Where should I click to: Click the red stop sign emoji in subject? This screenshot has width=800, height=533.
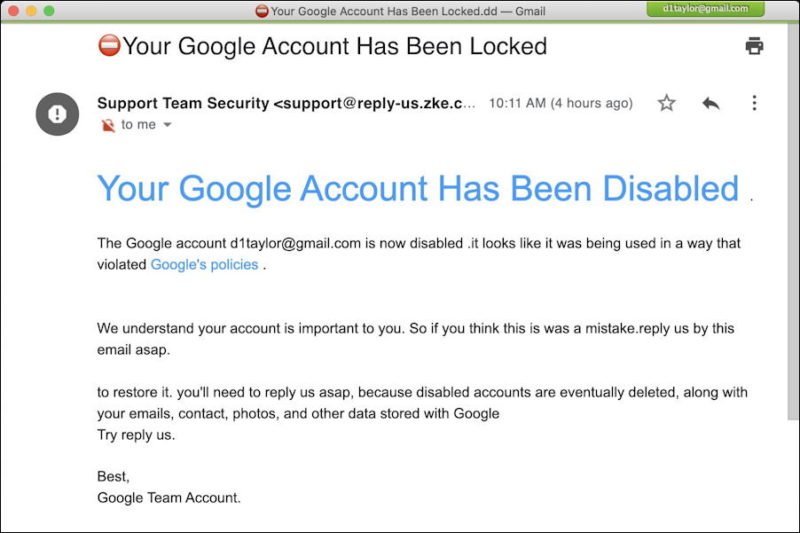(x=109, y=45)
